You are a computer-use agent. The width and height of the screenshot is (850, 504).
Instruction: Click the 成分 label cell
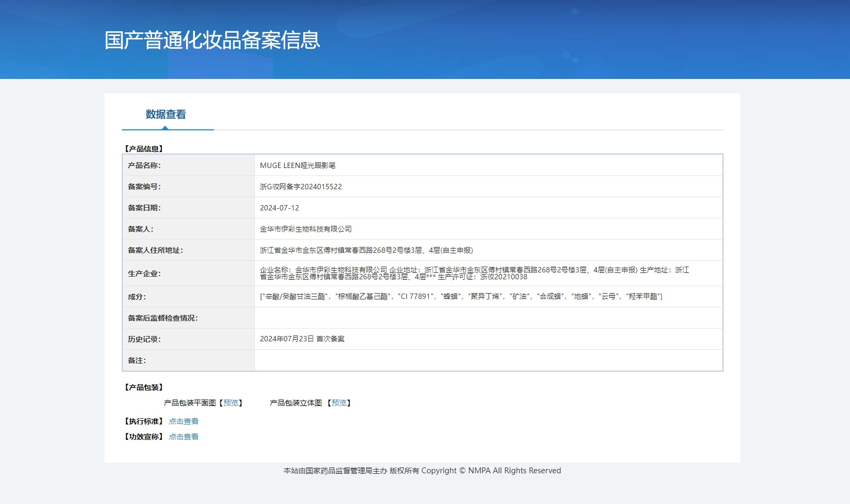(x=189, y=297)
